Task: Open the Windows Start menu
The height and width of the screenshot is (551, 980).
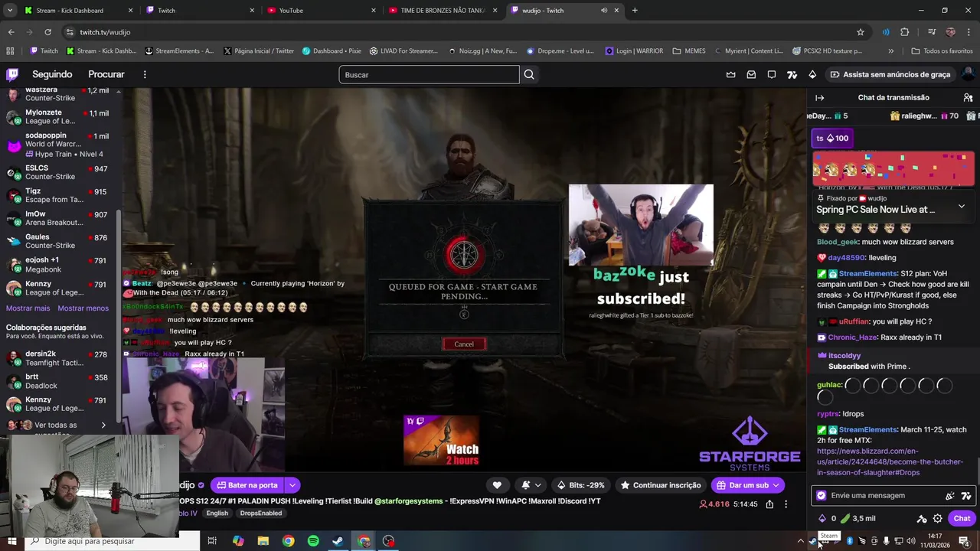Action: coord(11,541)
